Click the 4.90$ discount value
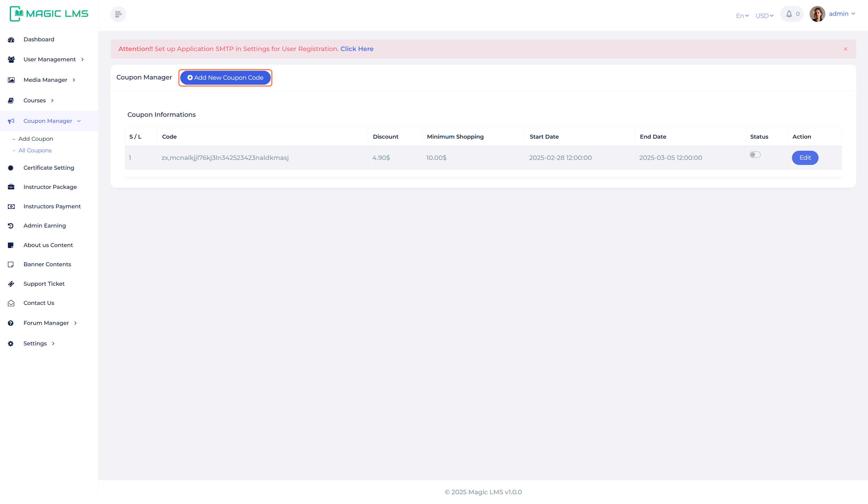Screen dimensions: 868x504 [381, 158]
